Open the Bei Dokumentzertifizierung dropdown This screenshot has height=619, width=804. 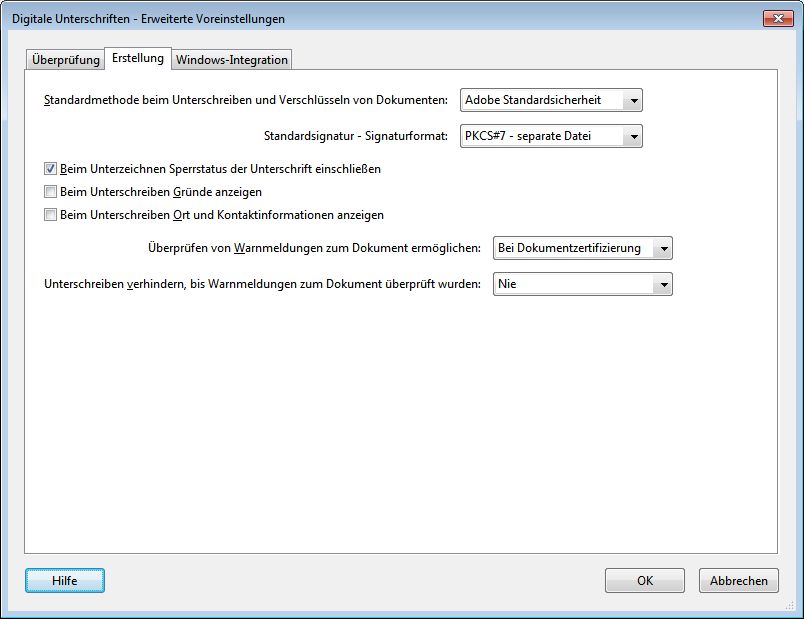click(583, 248)
